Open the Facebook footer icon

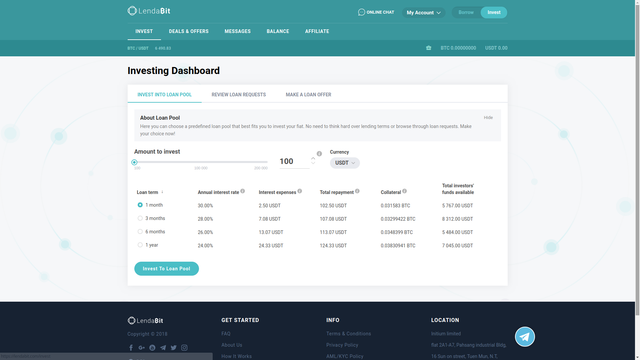[x=131, y=348]
